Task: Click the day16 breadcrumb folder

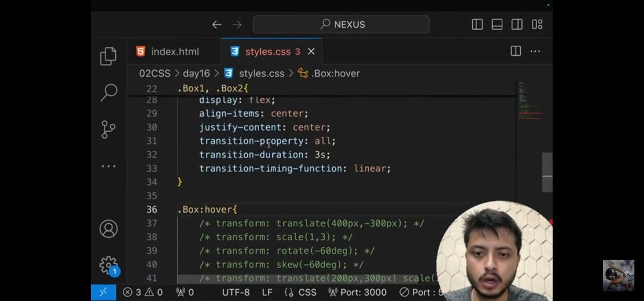Action: 196,73
